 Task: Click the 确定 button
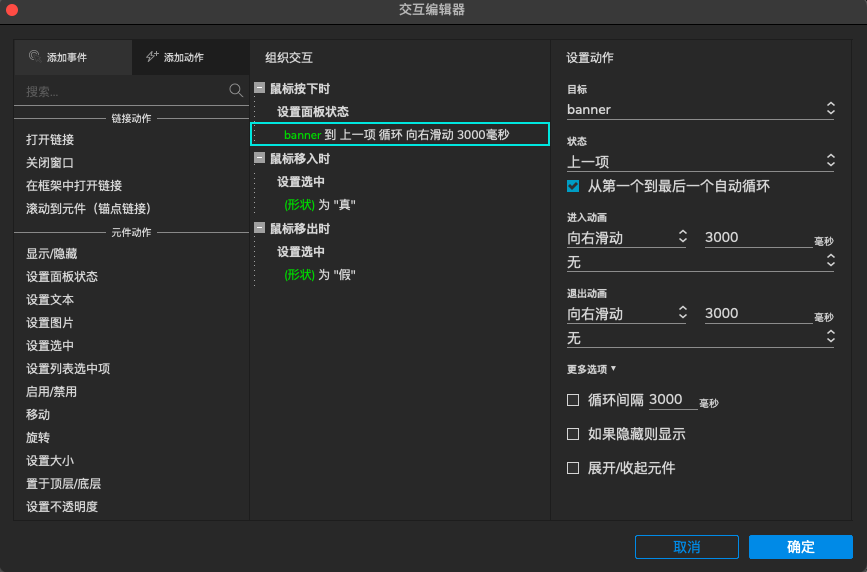point(801,547)
